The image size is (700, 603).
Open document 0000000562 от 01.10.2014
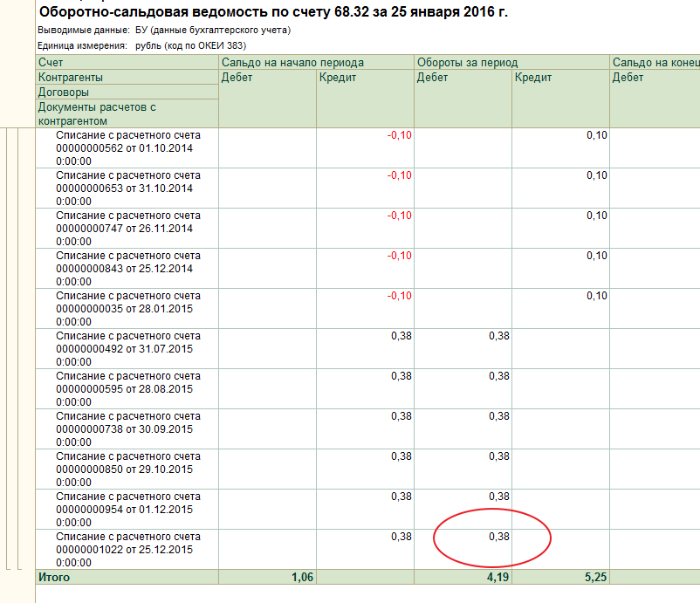pos(124,148)
